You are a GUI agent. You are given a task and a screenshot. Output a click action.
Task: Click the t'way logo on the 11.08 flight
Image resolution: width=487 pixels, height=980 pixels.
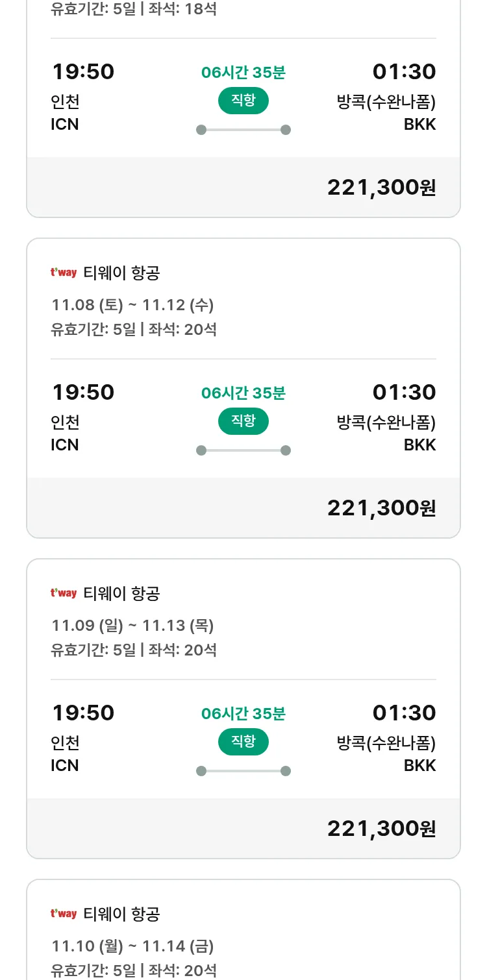click(64, 273)
